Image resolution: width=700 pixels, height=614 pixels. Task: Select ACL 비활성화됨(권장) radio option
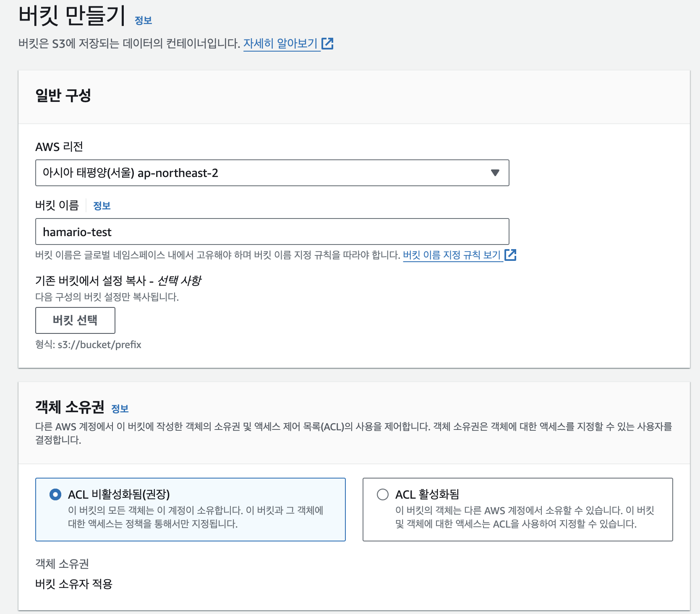[x=55, y=494]
